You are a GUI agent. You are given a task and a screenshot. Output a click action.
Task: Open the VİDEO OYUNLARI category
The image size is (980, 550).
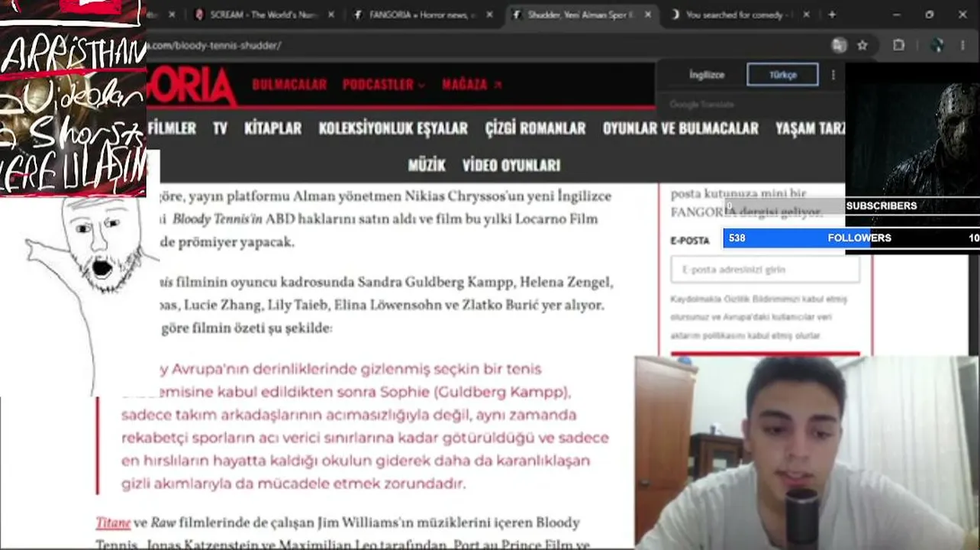point(511,165)
